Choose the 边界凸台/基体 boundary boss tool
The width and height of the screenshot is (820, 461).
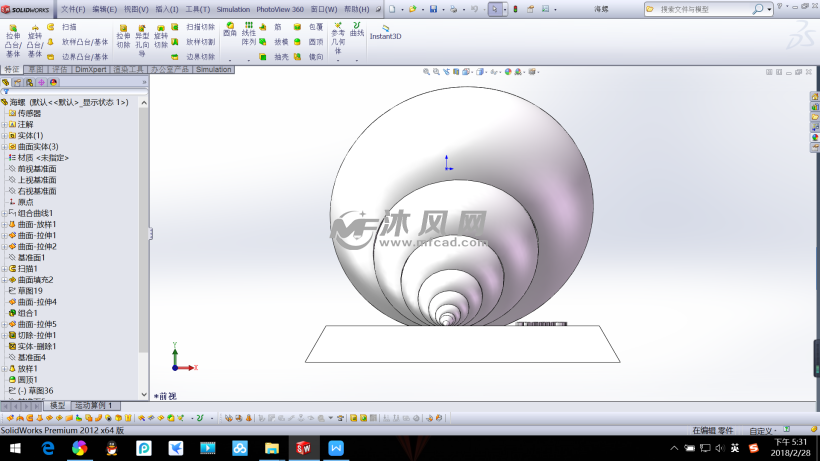click(x=77, y=56)
